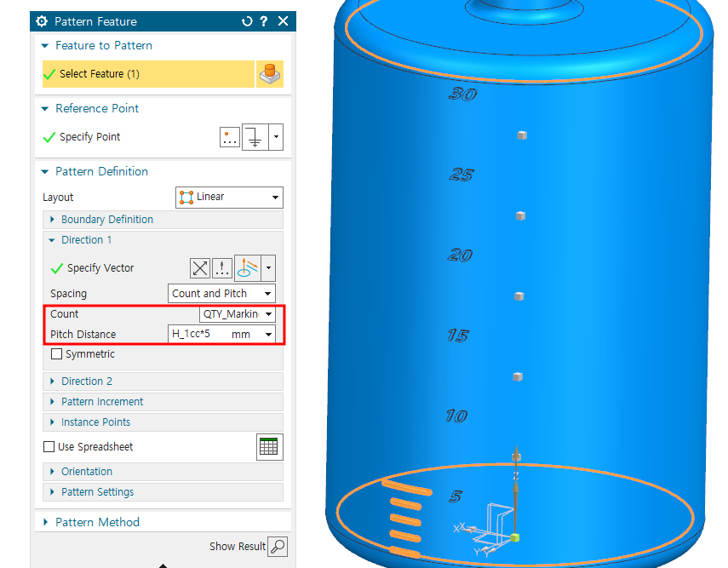The image size is (728, 568).
Task: Click the Count QTY_Markin input field
Action: click(x=230, y=314)
